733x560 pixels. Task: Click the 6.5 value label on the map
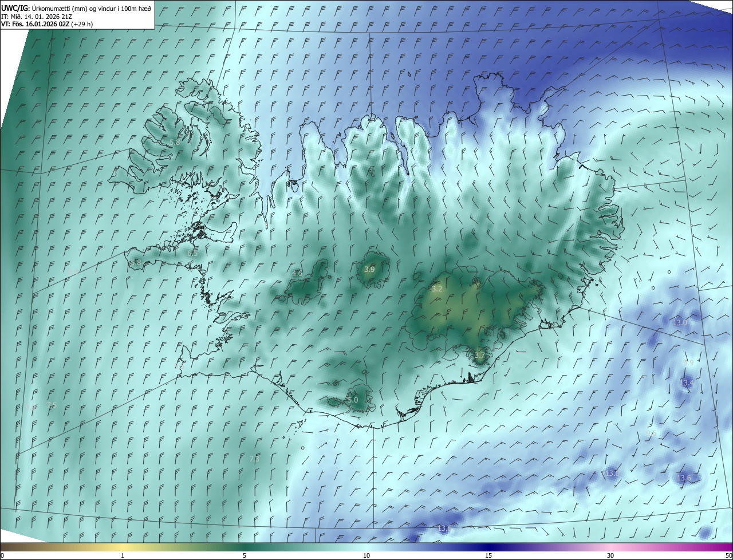pos(192,253)
